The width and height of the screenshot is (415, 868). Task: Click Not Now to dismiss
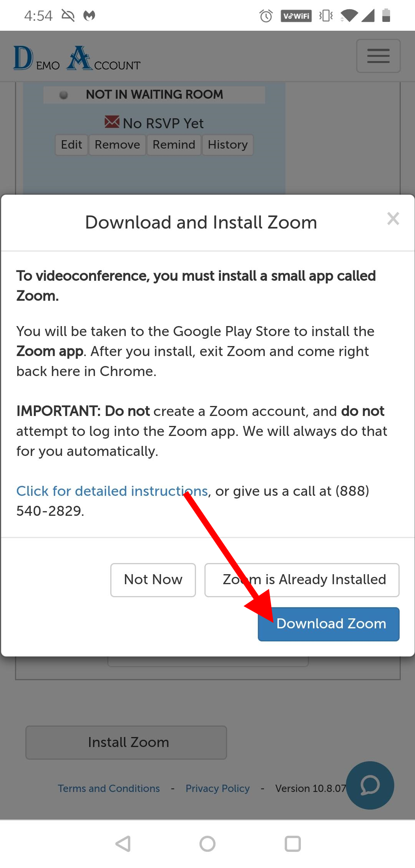tap(153, 580)
